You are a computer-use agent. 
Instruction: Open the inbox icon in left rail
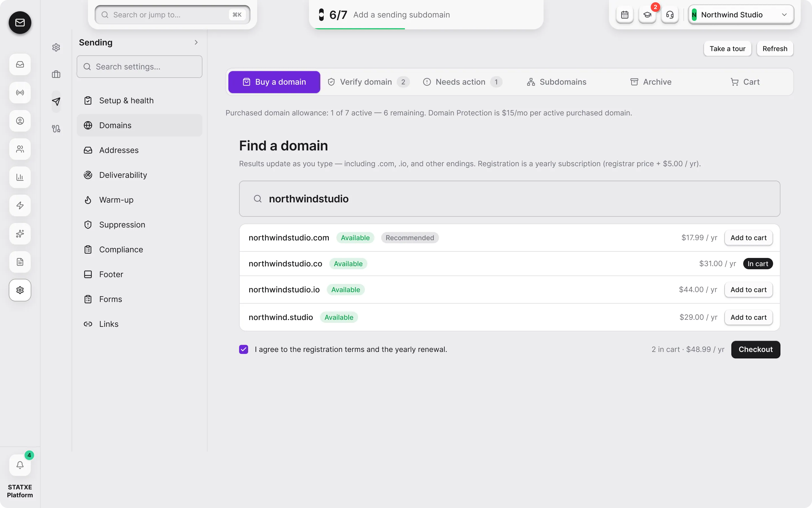20,64
